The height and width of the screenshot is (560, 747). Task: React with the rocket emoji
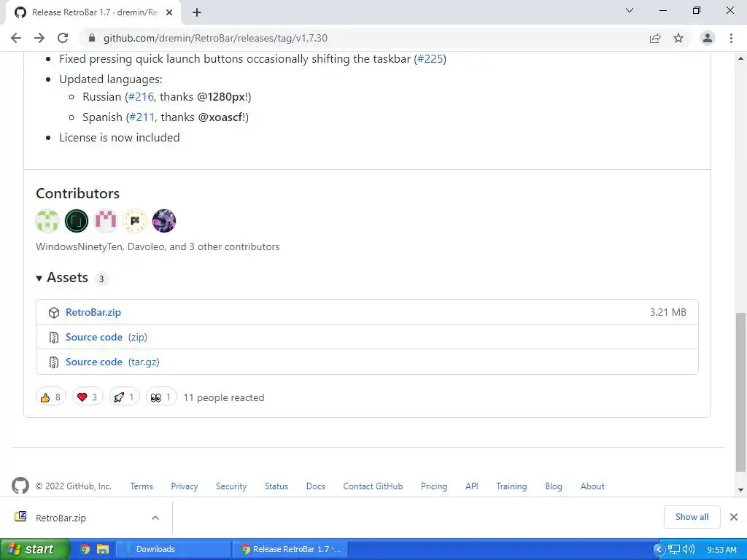coord(124,397)
